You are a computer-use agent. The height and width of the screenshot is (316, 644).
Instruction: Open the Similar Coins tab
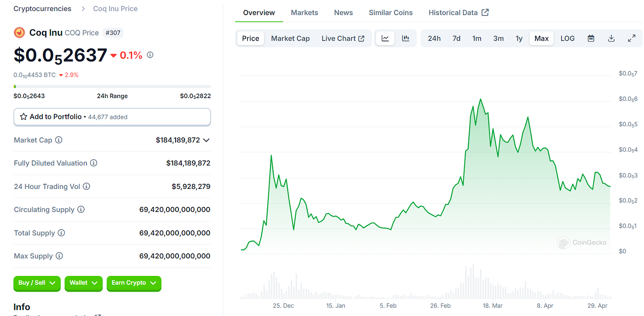tap(391, 12)
